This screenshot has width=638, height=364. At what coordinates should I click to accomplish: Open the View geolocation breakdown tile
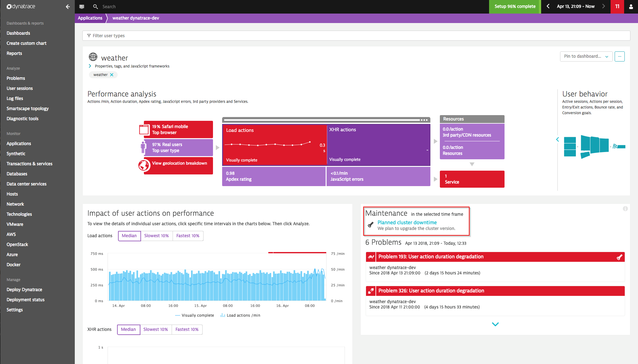[x=178, y=166]
